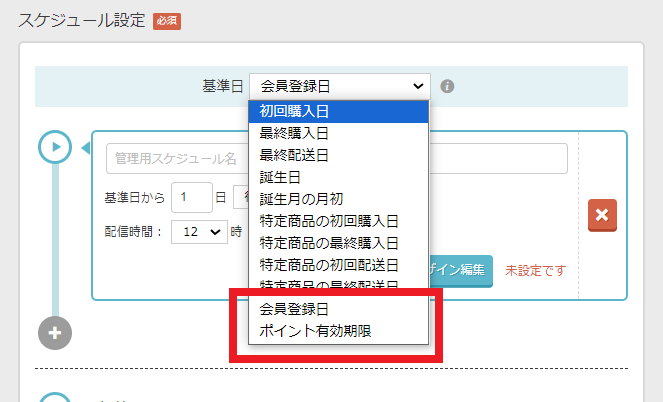Open the 配信時間 hour dropdown
The image size is (663, 402).
tap(200, 232)
